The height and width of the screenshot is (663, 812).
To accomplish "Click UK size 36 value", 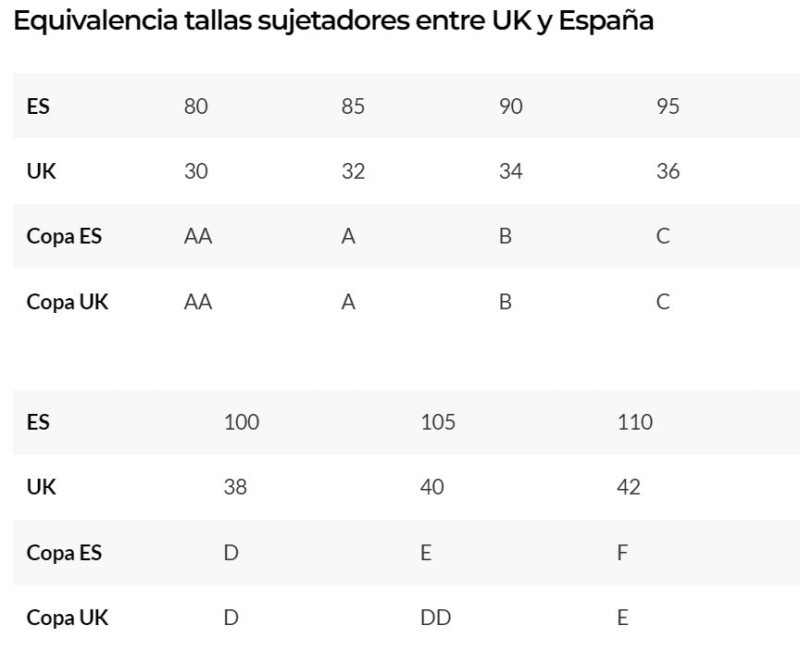I will point(668,171).
